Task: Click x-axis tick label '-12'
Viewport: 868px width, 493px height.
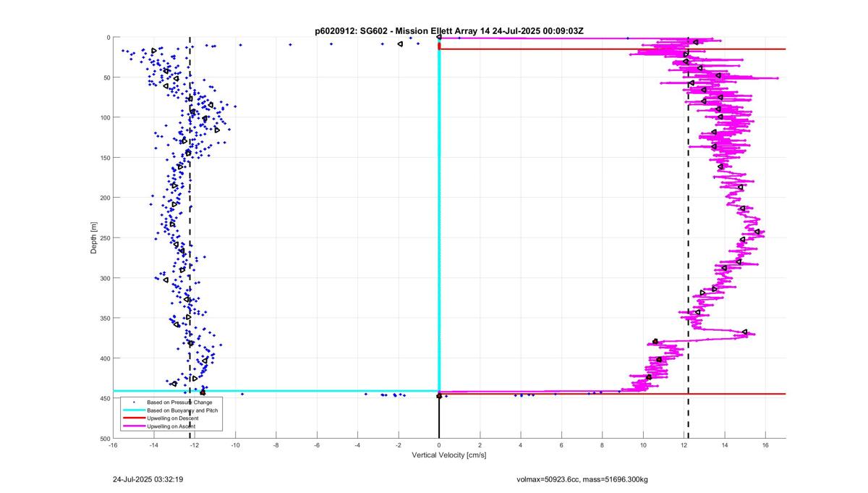Action: click(x=195, y=445)
